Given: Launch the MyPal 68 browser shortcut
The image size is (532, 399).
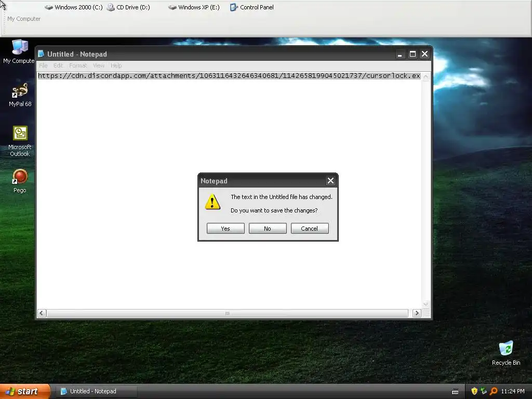Looking at the screenshot, I should coord(20,95).
